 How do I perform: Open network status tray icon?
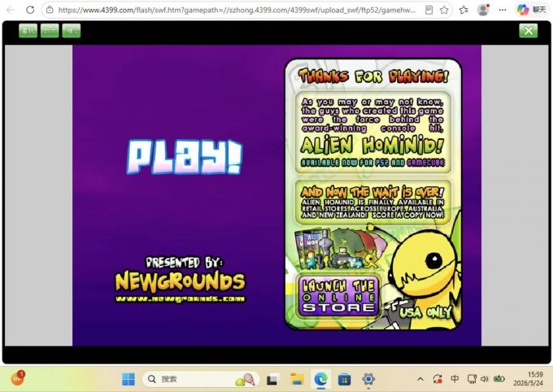[x=472, y=379]
